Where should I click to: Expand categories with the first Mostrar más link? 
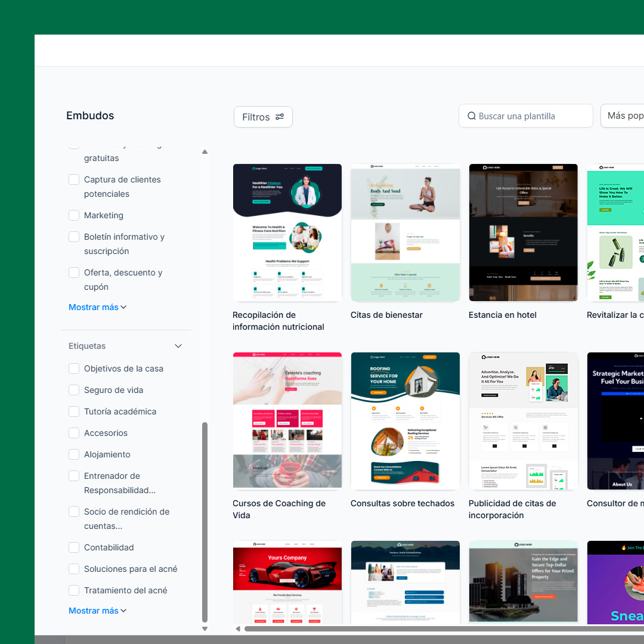tap(97, 307)
